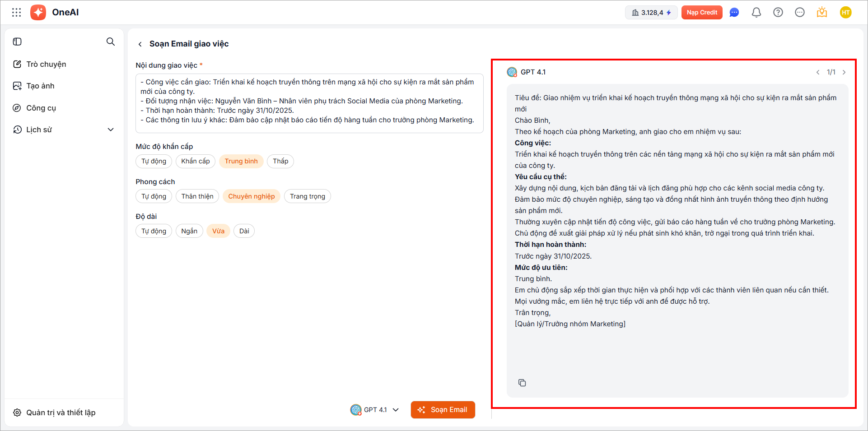This screenshot has width=868, height=431.
Task: Set urgency to Khẩn cấp
Action: 196,161
